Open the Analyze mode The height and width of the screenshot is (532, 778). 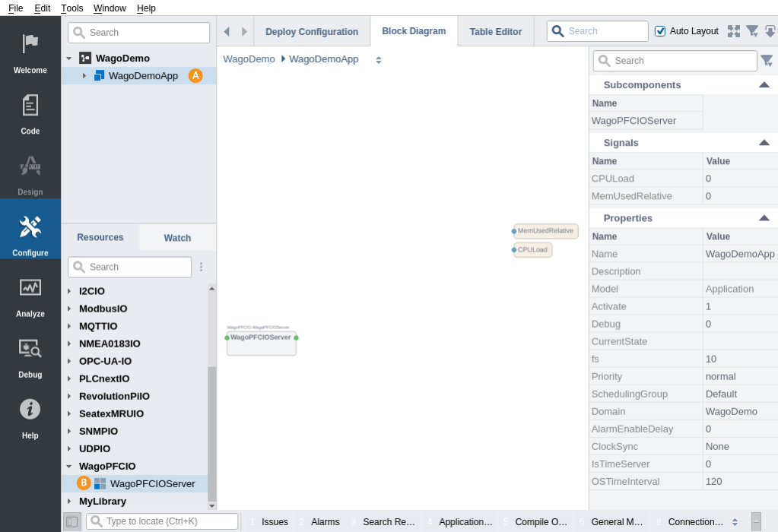30,295
